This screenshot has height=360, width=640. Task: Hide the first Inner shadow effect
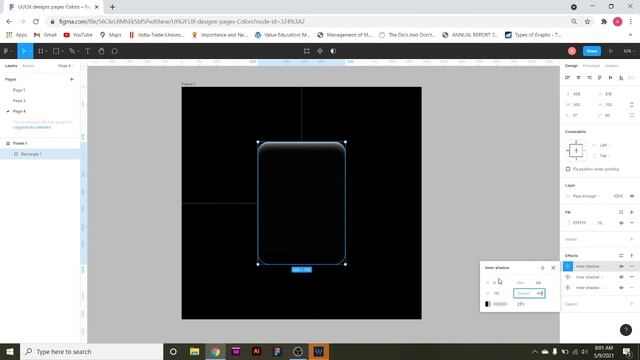(621, 266)
